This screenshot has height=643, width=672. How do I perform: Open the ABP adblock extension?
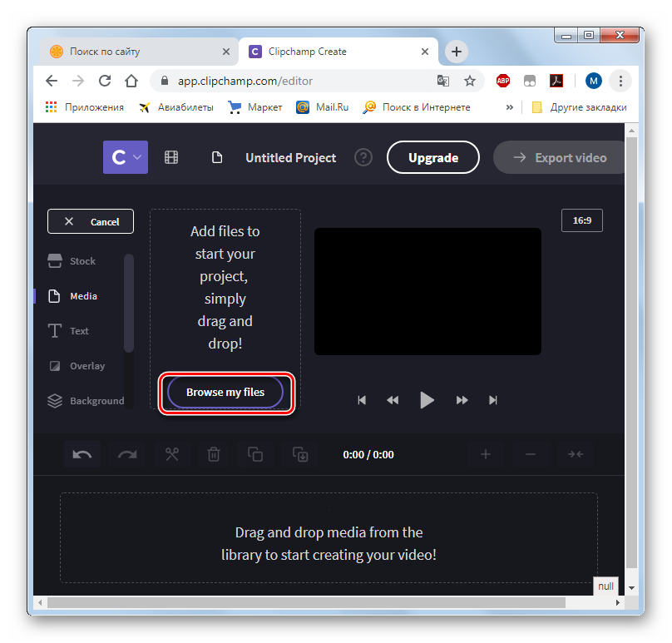click(x=502, y=81)
